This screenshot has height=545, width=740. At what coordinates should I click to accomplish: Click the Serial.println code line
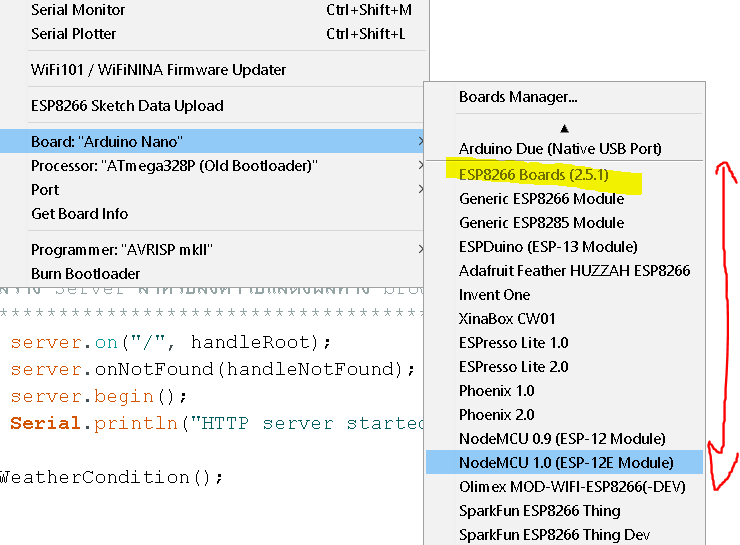pyautogui.click(x=217, y=424)
